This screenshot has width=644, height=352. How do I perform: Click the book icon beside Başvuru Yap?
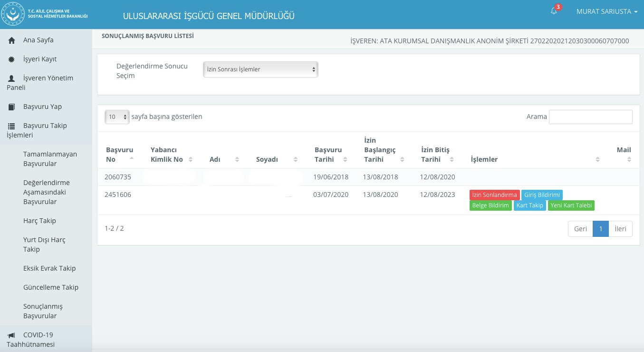12,107
